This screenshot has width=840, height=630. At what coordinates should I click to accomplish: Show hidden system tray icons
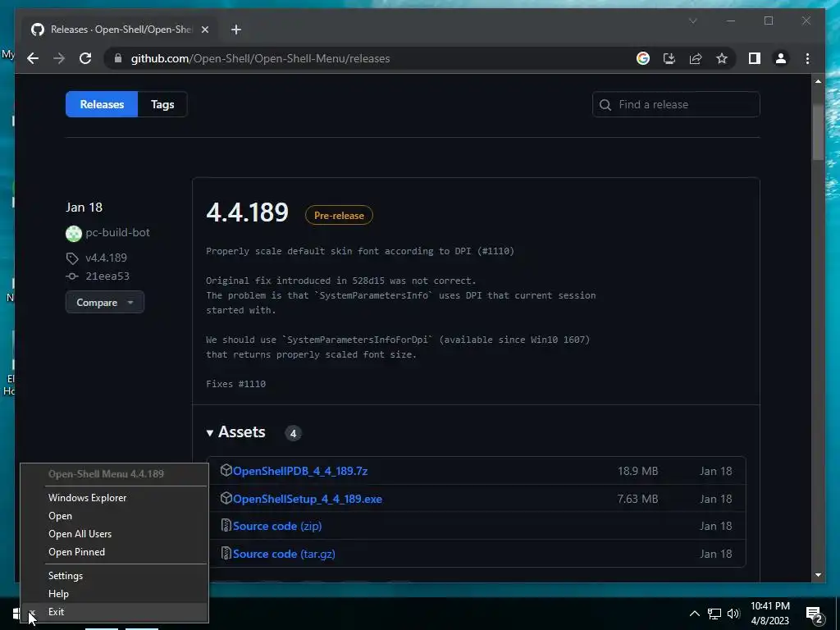(x=694, y=614)
